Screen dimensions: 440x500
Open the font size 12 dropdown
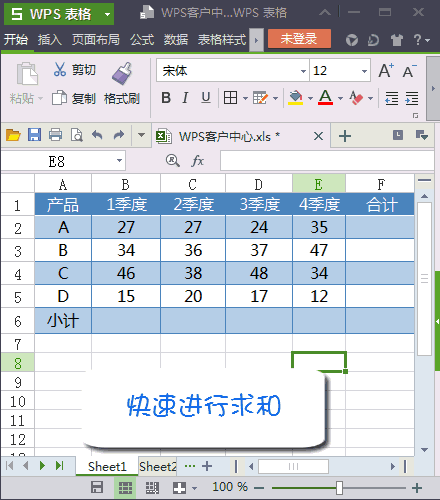click(x=364, y=71)
